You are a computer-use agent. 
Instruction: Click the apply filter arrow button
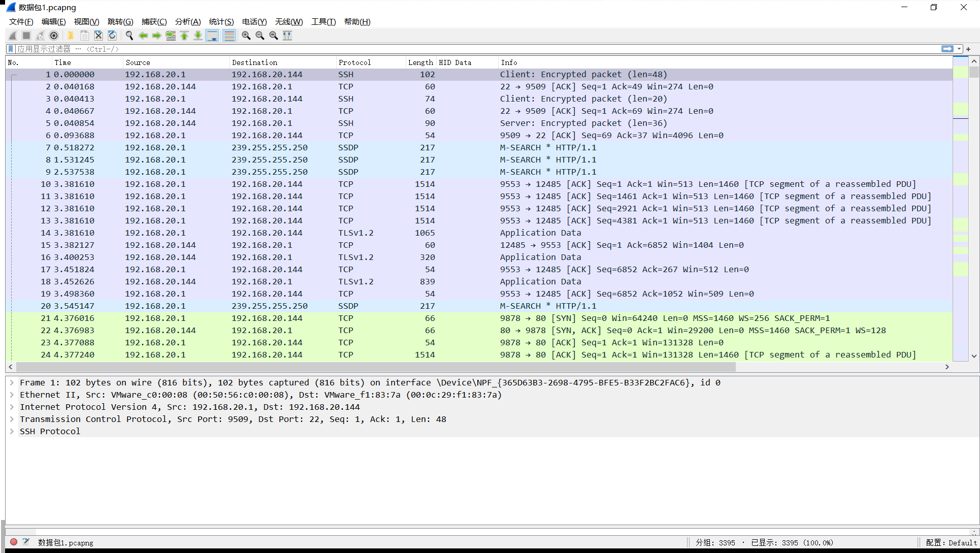tap(947, 49)
